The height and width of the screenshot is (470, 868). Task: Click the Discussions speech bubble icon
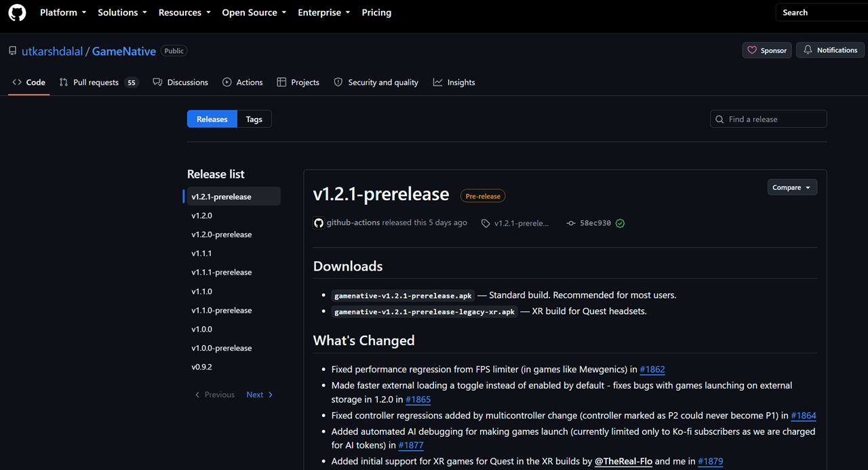tap(157, 82)
